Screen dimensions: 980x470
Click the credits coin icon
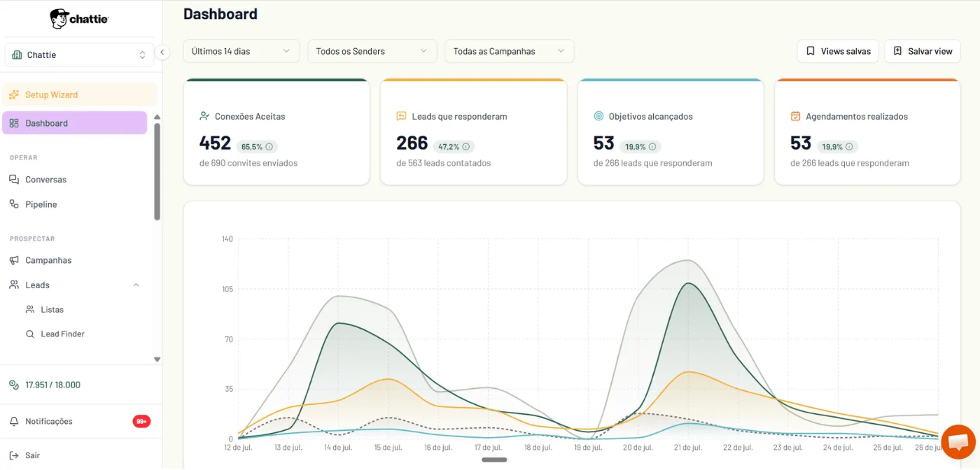(14, 385)
